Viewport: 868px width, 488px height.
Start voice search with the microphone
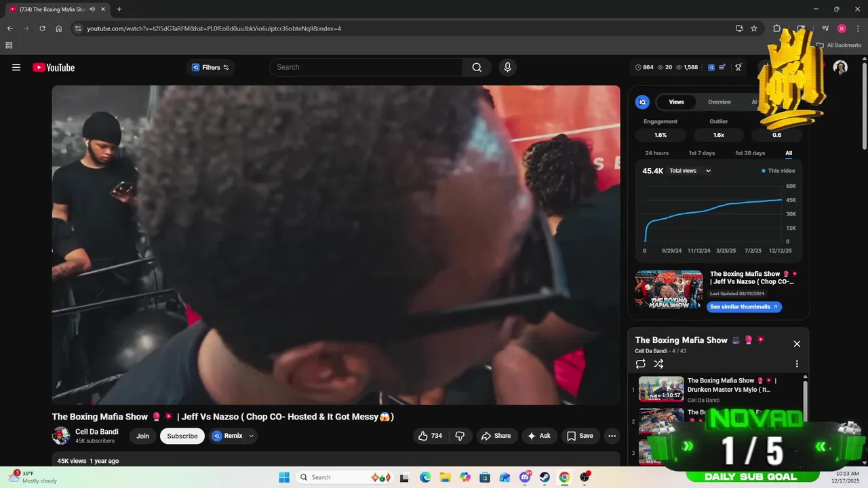point(507,67)
